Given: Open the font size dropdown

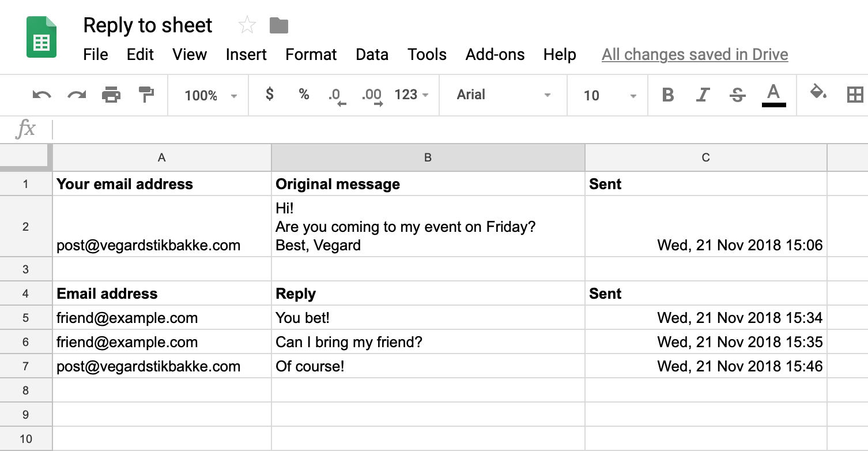Looking at the screenshot, I should (x=607, y=95).
